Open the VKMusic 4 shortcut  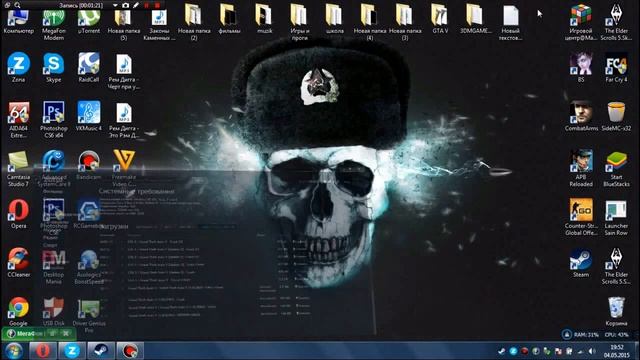pos(89,117)
